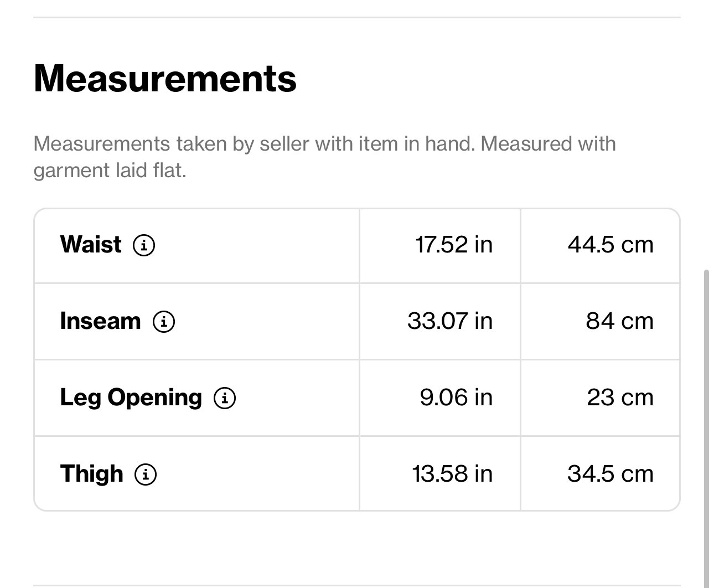This screenshot has height=588, width=714.
Task: Click the 'Measurements taken by seller' description line
Action: 325,144
